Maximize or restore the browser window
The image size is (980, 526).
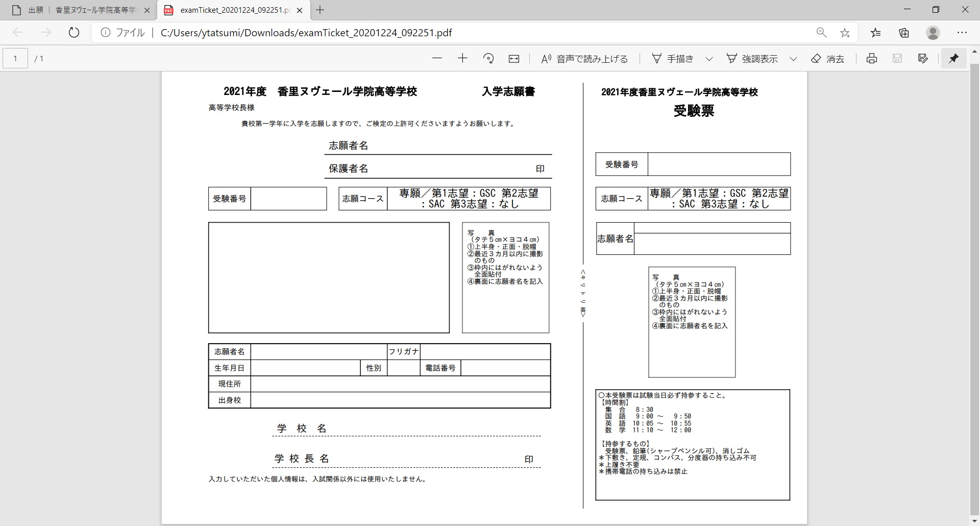[936, 10]
